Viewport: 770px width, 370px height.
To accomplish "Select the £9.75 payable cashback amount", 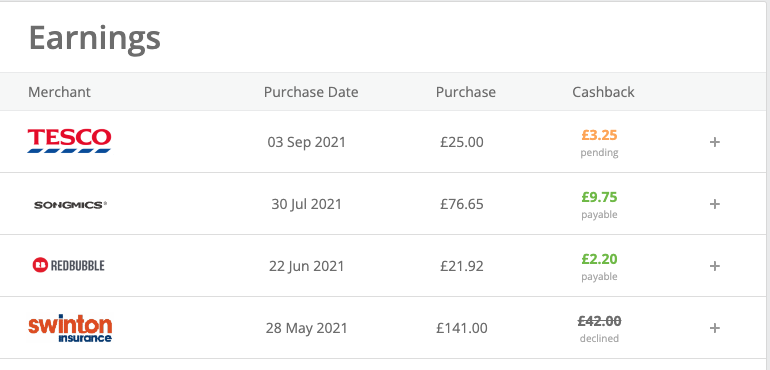I will (x=599, y=197).
